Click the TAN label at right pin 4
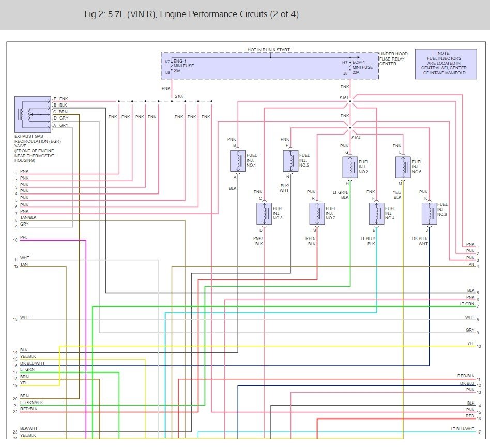The height and width of the screenshot is (448, 490). pyautogui.click(x=470, y=265)
